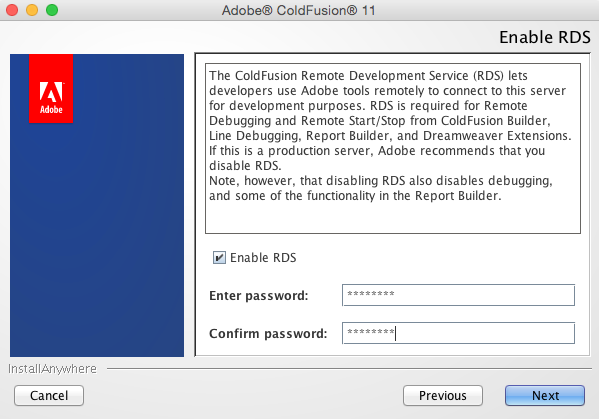The image size is (599, 419).
Task: Click the 'Enter password:' label
Action: click(259, 296)
